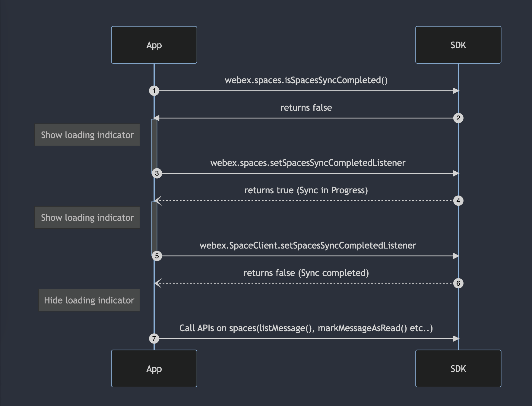The height and width of the screenshot is (406, 532).
Task: Click the App participant box at the top
Action: point(154,45)
